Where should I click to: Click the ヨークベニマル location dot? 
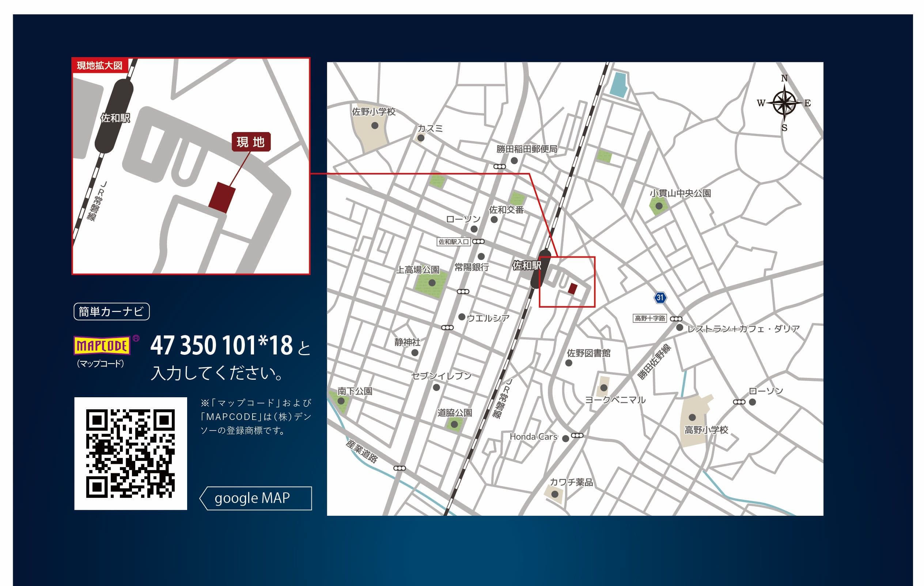tap(603, 388)
